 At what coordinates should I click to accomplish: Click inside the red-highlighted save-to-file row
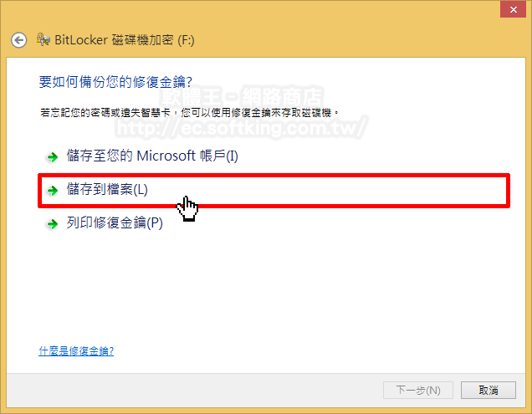pos(274,191)
